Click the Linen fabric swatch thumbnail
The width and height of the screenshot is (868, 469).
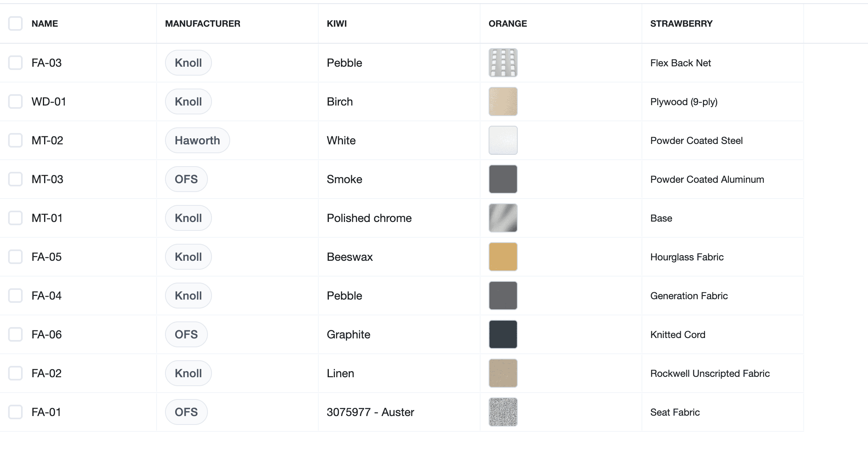coord(503,373)
